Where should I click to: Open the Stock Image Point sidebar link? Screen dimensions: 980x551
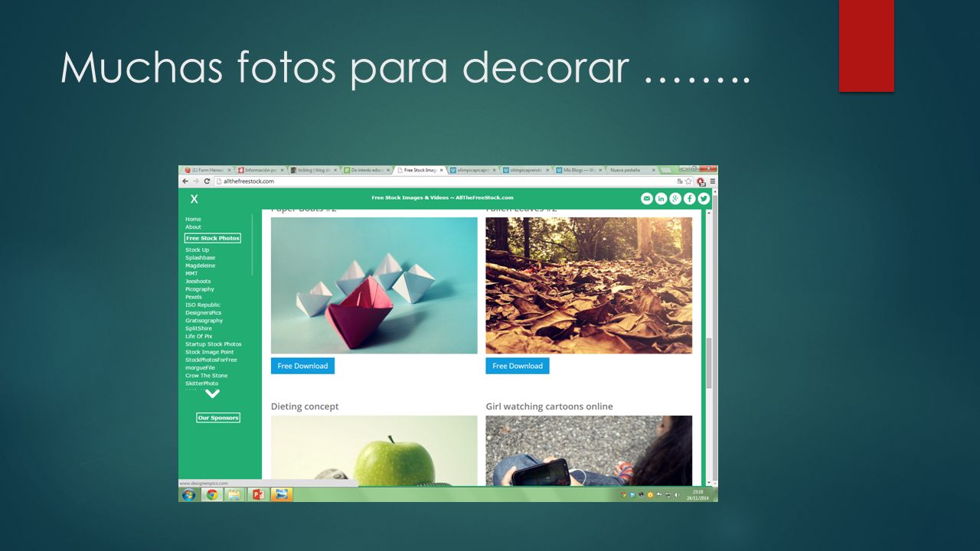(210, 352)
